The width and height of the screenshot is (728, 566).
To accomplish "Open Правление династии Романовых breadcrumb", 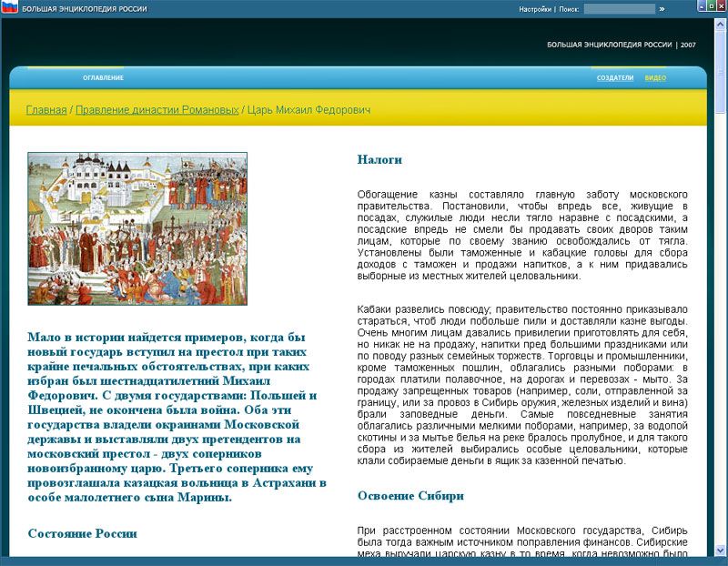I will click(x=157, y=110).
